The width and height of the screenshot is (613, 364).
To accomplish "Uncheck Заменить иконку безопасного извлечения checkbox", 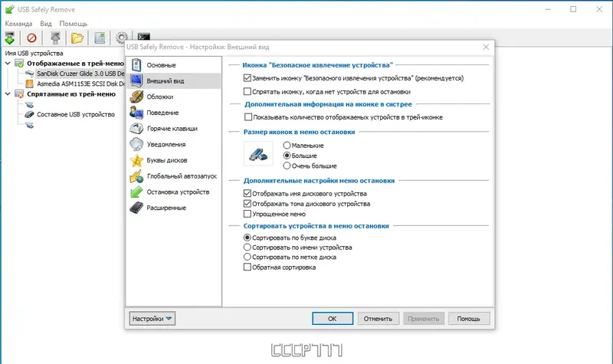I will coord(247,78).
